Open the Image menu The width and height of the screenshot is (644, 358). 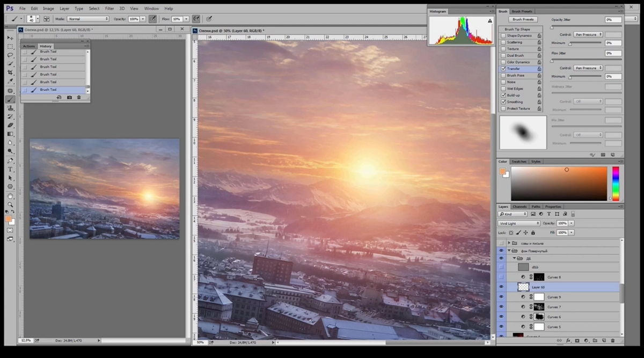coord(48,9)
